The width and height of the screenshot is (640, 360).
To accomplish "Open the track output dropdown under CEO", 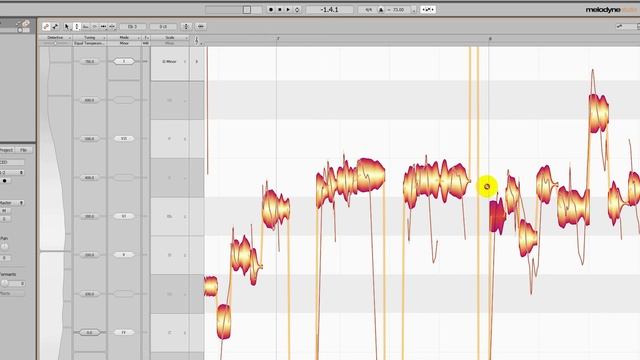I will (x=12, y=173).
